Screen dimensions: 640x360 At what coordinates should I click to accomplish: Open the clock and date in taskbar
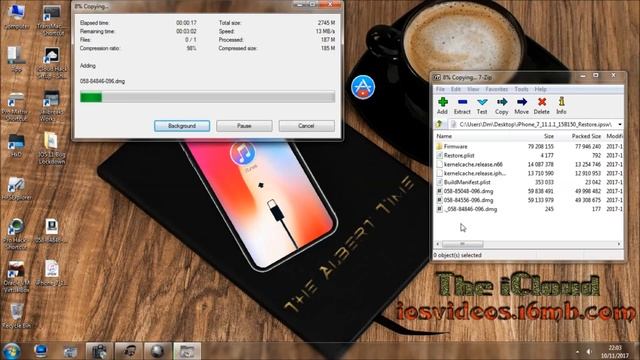pos(616,351)
